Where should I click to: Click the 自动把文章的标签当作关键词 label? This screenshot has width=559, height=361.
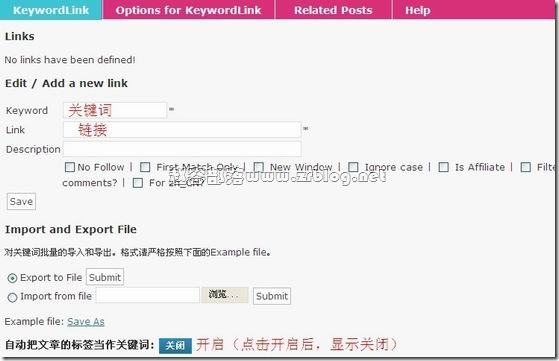click(x=80, y=345)
